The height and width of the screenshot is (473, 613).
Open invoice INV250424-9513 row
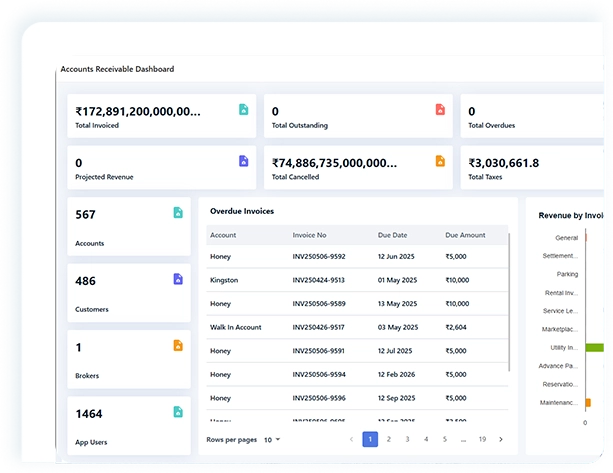click(x=318, y=280)
